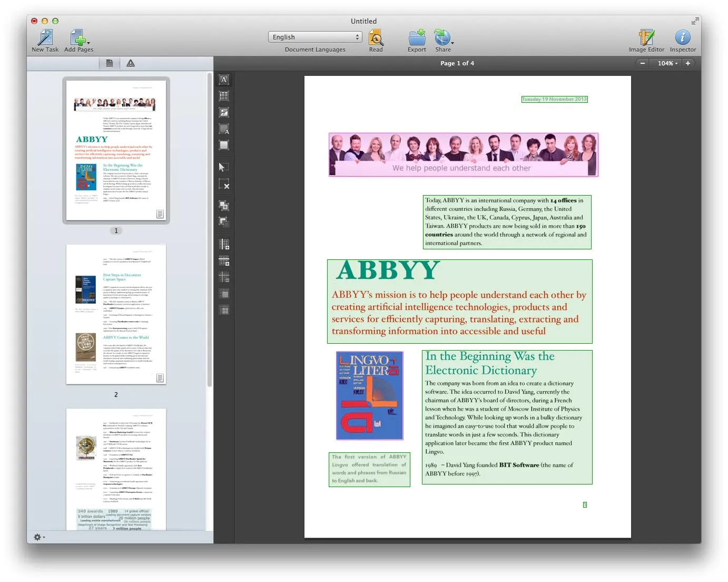
Task: Click the page number 1 label under thumbnail
Action: 116,231
